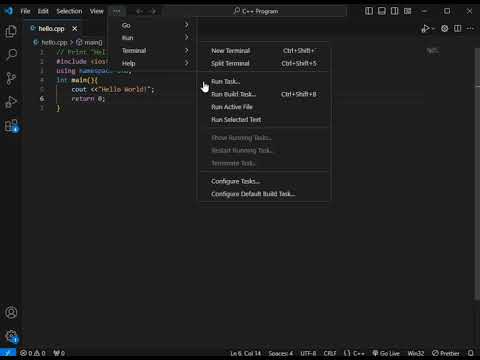Image resolution: width=480 pixels, height=360 pixels.
Task: Open the Source Control view
Action: (11, 78)
